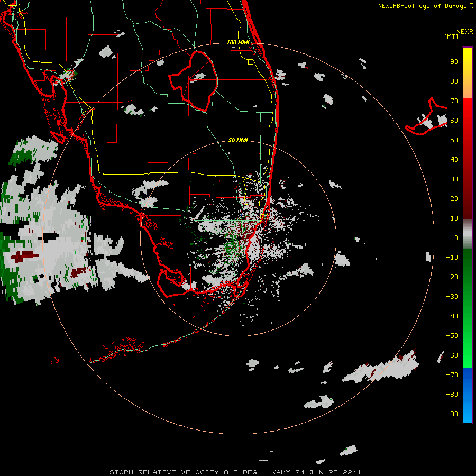The height and width of the screenshot is (476, 476).
Task: Click the positive 90 knot scale label
Action: point(454,62)
